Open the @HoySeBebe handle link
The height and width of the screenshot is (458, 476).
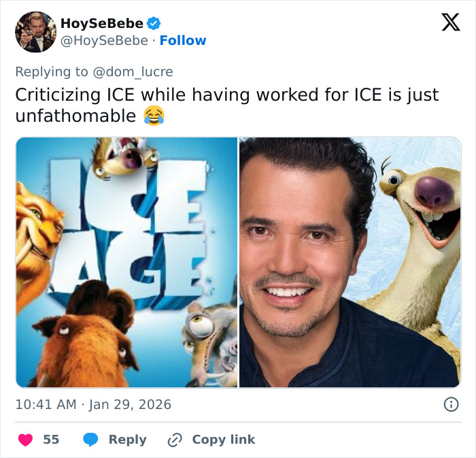[x=104, y=41]
